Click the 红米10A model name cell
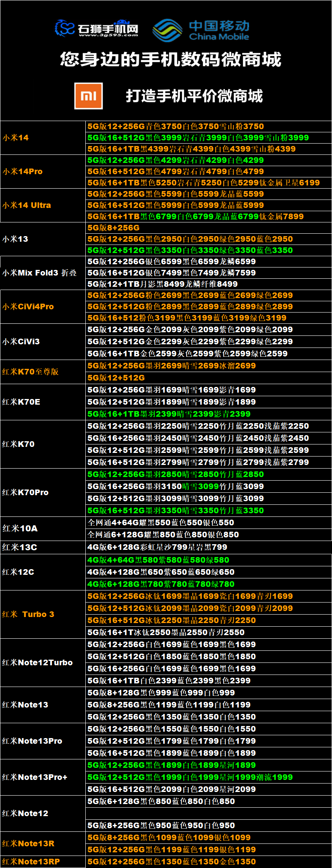Image resolution: width=332 pixels, height=868 pixels. (x=43, y=529)
